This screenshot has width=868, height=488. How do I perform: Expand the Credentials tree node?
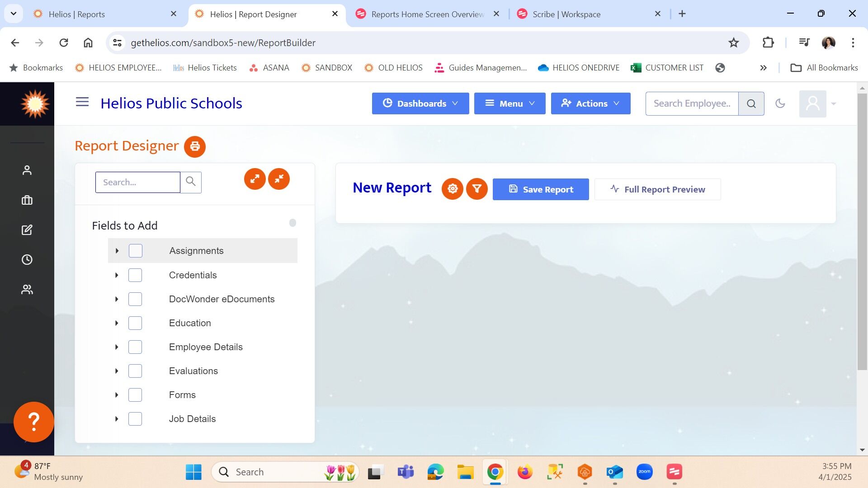click(117, 275)
